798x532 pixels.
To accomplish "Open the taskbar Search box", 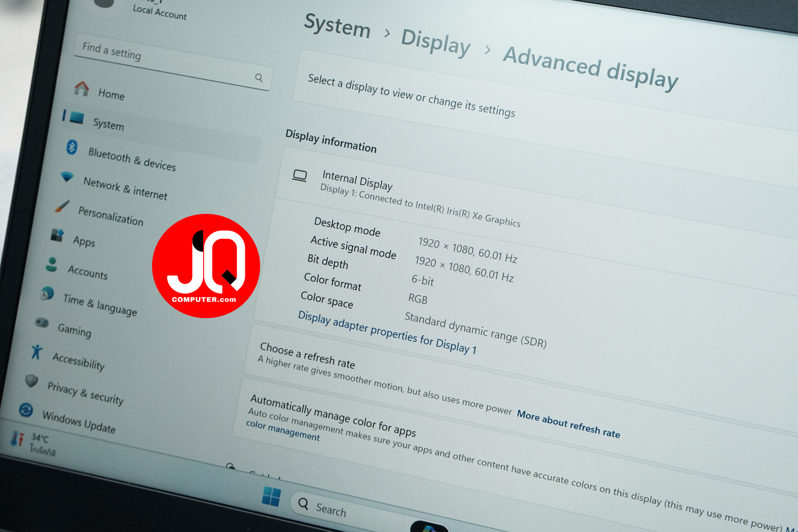I will click(x=331, y=509).
